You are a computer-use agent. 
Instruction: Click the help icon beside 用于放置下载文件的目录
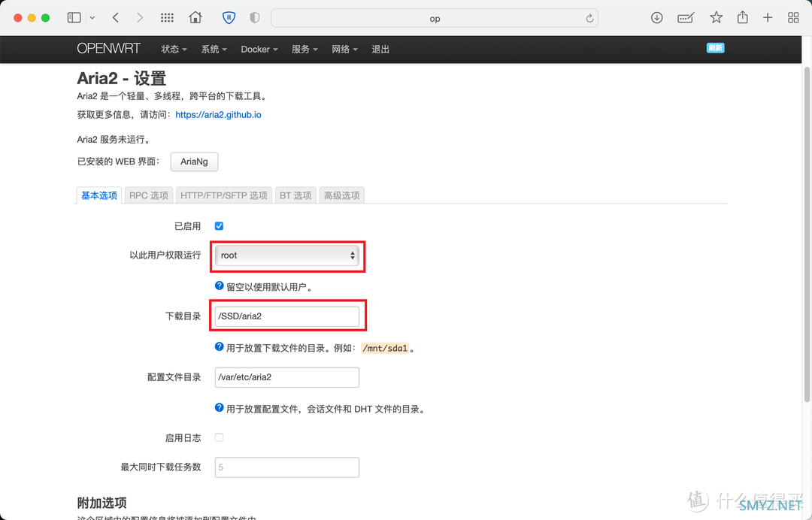(219, 347)
